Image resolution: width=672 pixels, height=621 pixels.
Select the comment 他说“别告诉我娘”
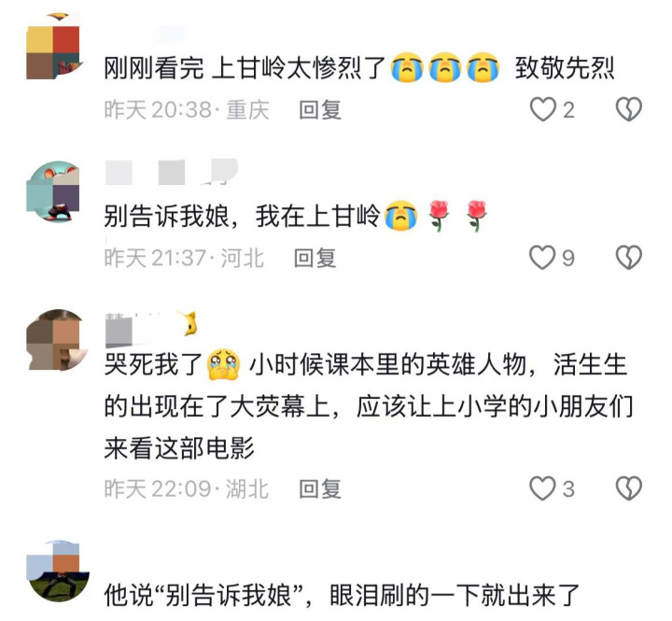pyautogui.click(x=342, y=595)
